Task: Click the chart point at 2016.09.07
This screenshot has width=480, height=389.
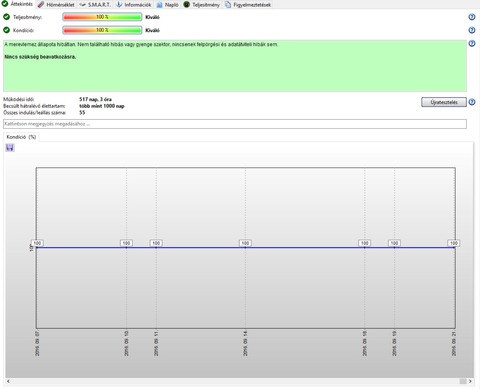Action: click(x=37, y=247)
